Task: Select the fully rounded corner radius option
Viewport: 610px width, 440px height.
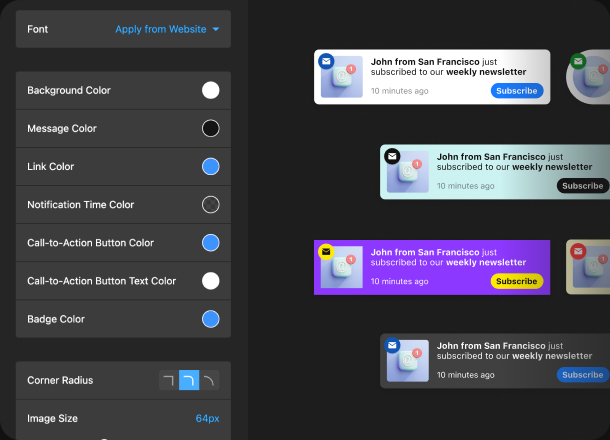Action: (x=209, y=381)
